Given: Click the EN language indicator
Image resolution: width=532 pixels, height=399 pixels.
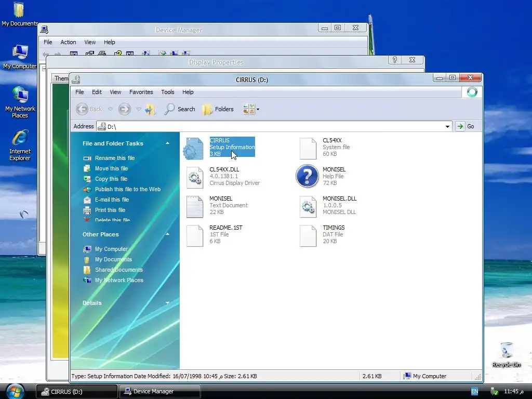Looking at the screenshot, I should (x=474, y=392).
